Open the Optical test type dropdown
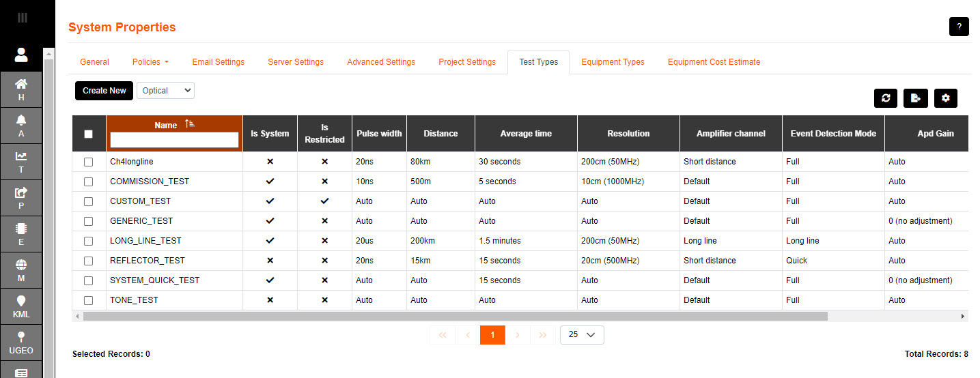 point(165,90)
